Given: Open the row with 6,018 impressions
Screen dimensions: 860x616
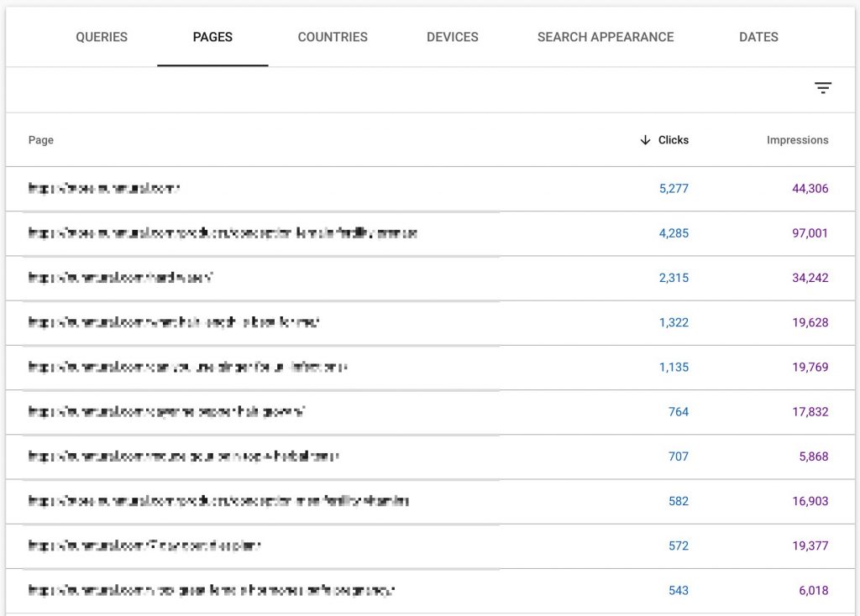Looking at the screenshot, I should pyautogui.click(x=430, y=591).
